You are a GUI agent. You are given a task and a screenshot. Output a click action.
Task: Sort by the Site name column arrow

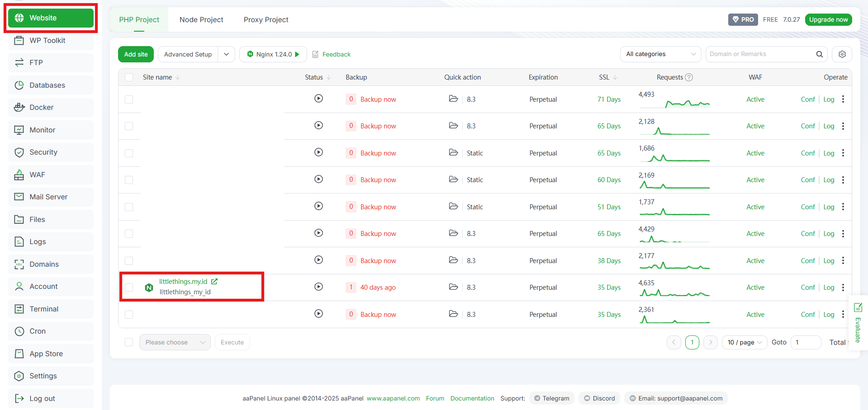tap(178, 77)
